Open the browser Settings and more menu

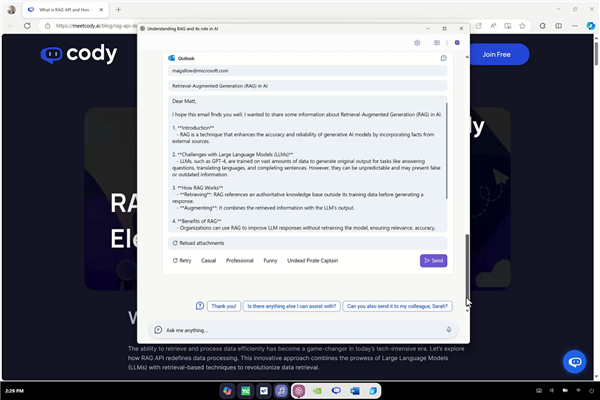click(x=575, y=26)
